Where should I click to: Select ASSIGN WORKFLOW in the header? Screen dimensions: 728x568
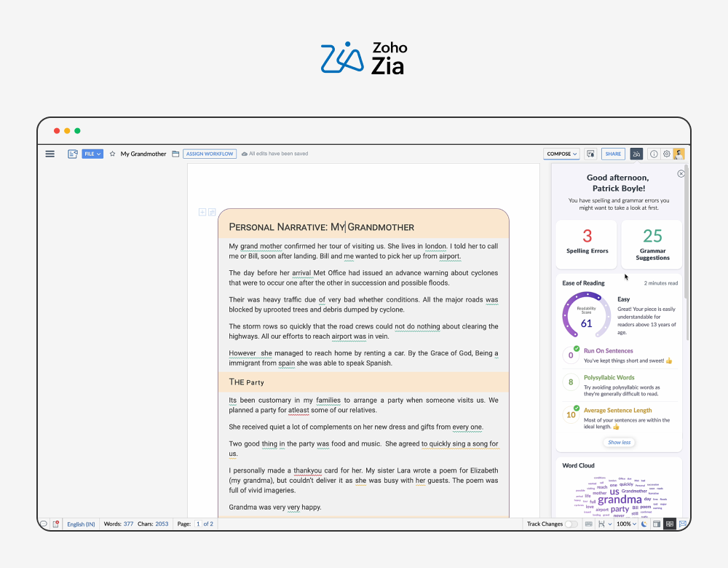210,154
